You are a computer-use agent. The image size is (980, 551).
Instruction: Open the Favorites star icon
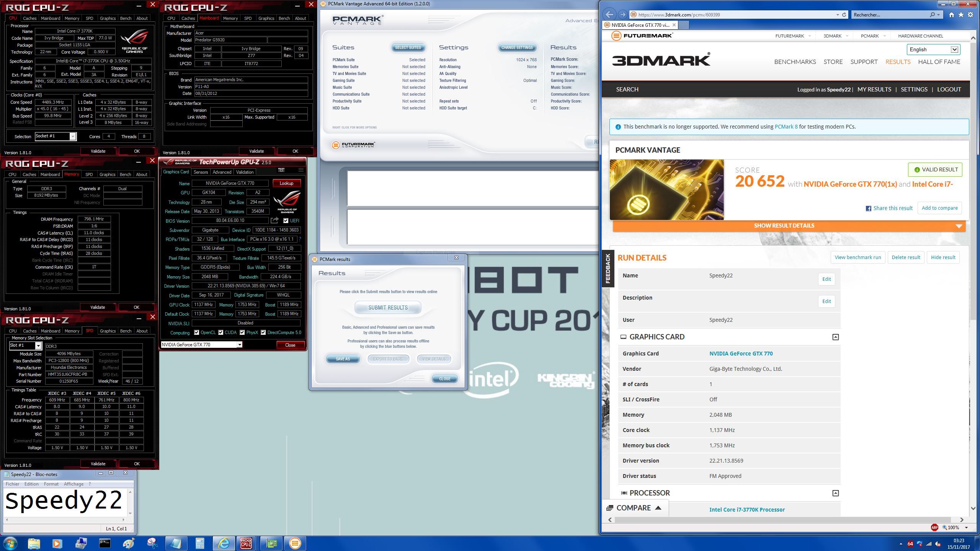click(961, 15)
